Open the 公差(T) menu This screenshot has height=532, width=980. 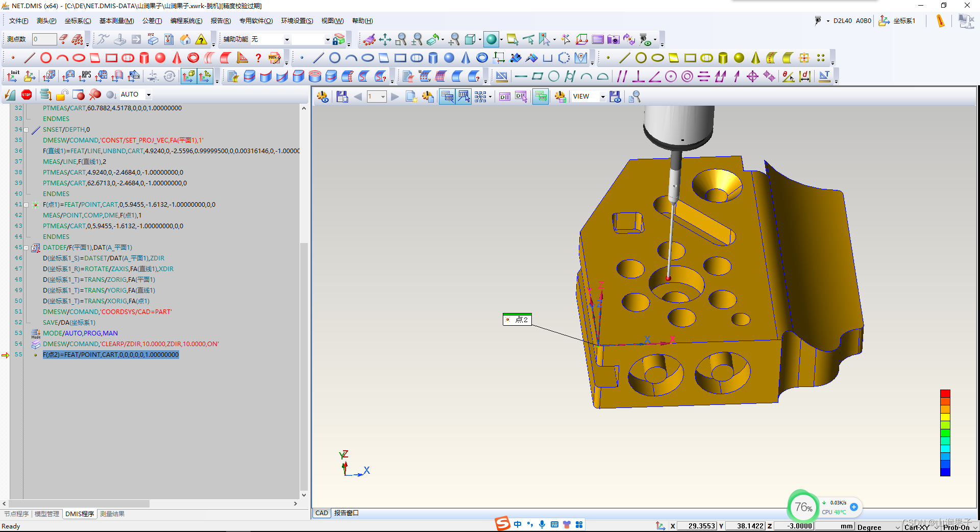point(152,21)
